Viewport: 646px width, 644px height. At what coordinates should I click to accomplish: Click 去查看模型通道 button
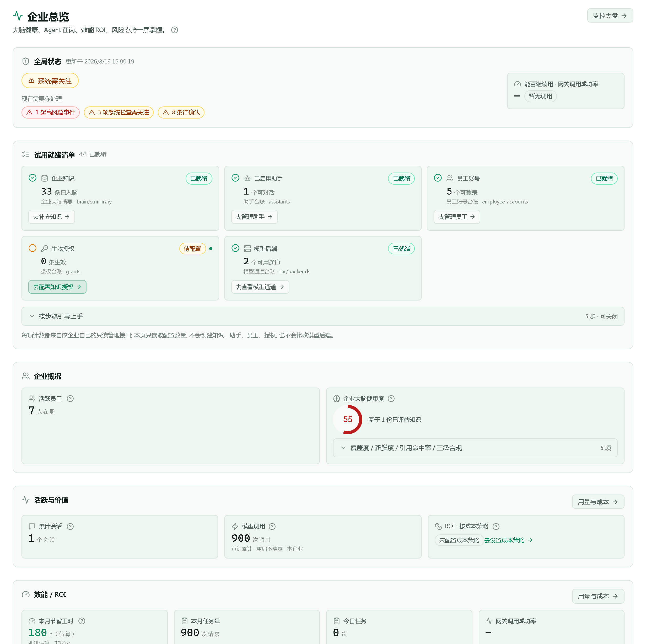coord(260,287)
